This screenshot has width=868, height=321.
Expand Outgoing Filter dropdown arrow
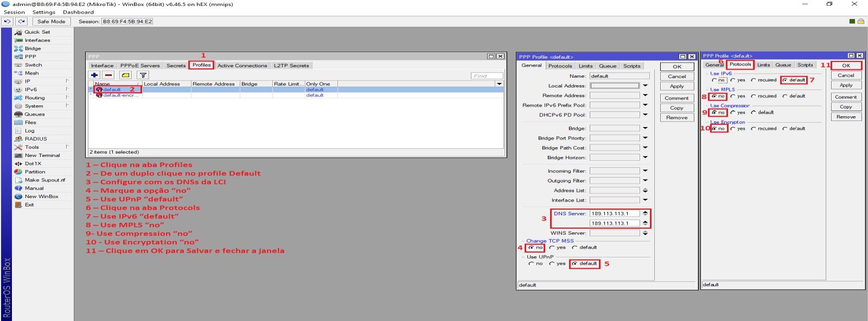pyautogui.click(x=645, y=181)
